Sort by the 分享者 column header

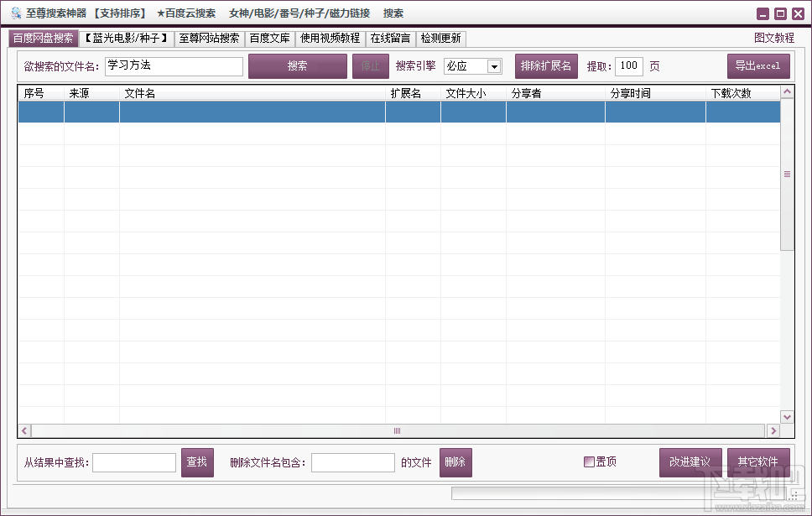(555, 93)
